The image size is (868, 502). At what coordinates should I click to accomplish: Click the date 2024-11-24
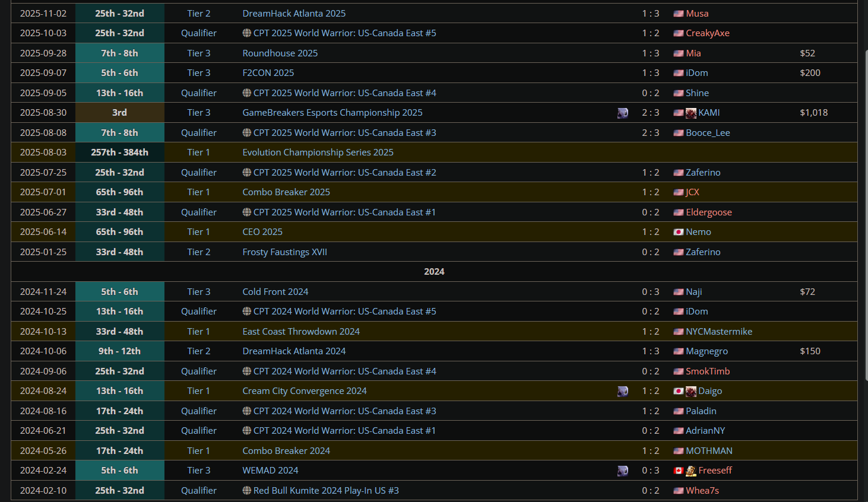click(x=43, y=291)
